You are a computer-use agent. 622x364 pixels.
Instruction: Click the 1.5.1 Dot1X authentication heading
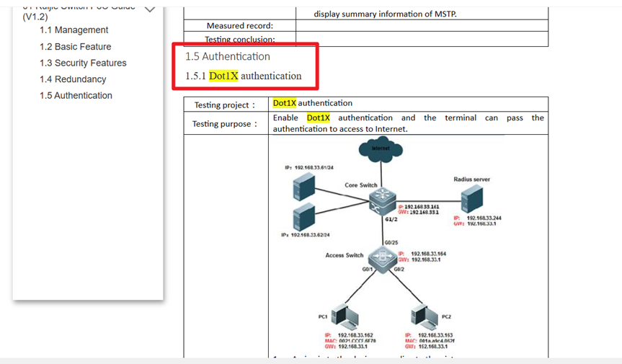pos(244,76)
